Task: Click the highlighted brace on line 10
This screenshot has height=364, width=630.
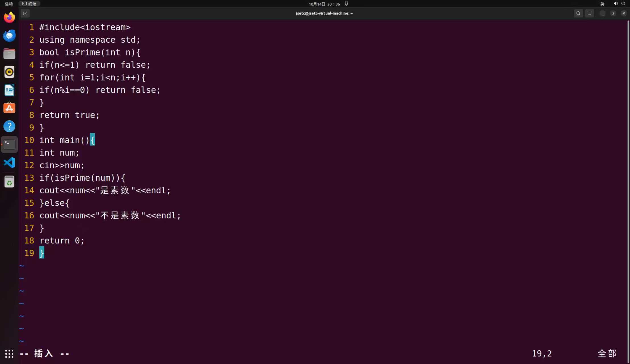Action: click(93, 140)
